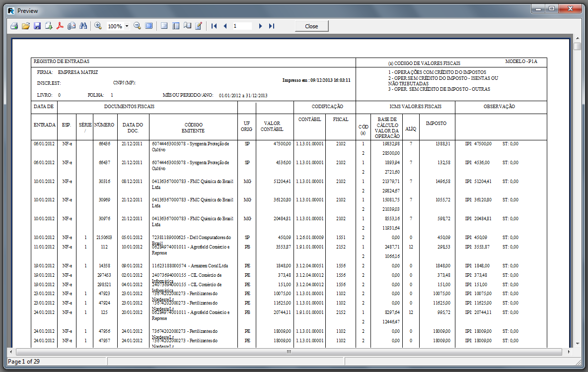Expand the 100% zoom dropdown

click(127, 26)
